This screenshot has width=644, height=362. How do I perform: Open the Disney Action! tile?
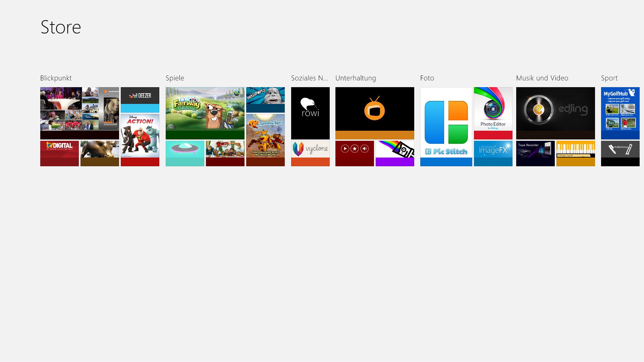[x=140, y=140]
